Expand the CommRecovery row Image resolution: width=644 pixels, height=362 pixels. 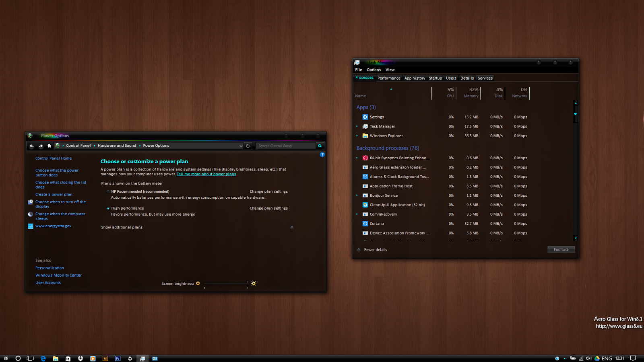click(357, 214)
